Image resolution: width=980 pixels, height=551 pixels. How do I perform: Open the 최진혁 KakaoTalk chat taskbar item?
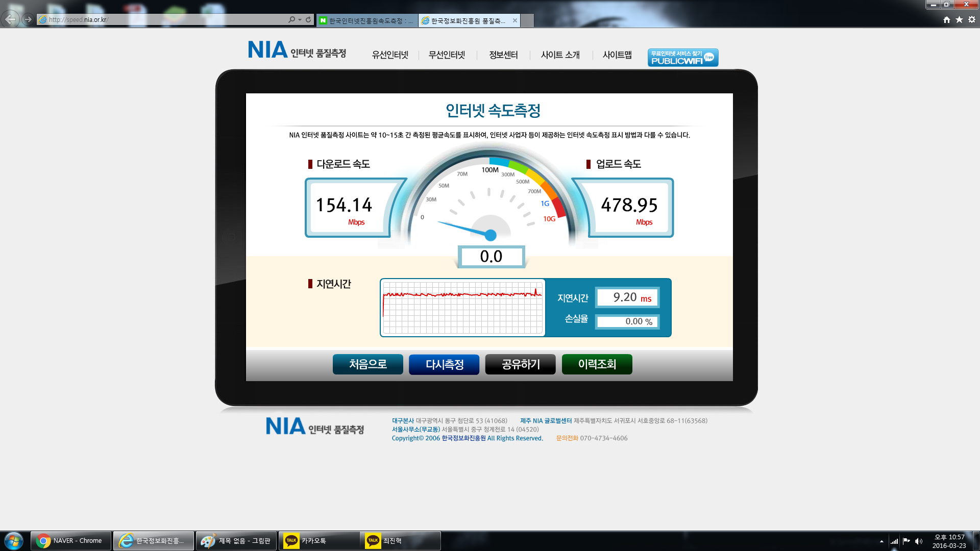pyautogui.click(x=402, y=541)
